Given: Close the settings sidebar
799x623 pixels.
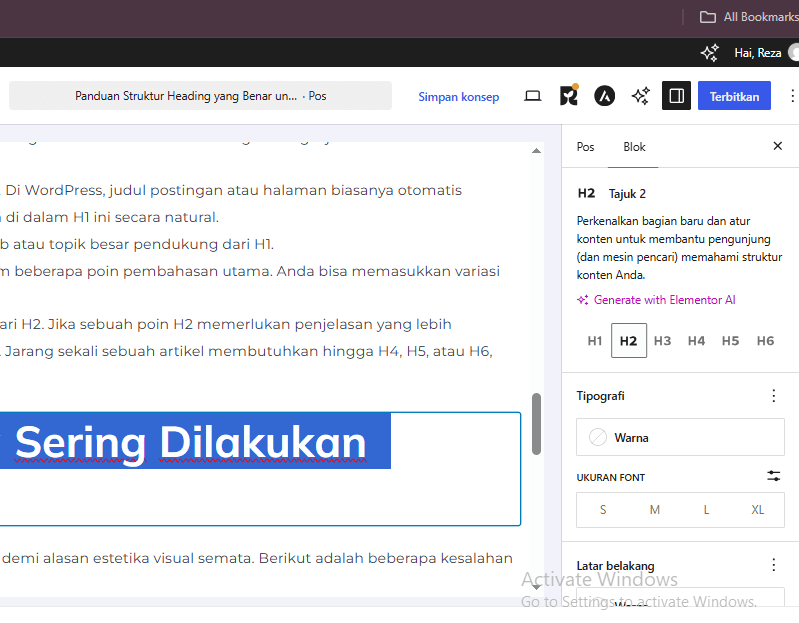Looking at the screenshot, I should (x=778, y=146).
